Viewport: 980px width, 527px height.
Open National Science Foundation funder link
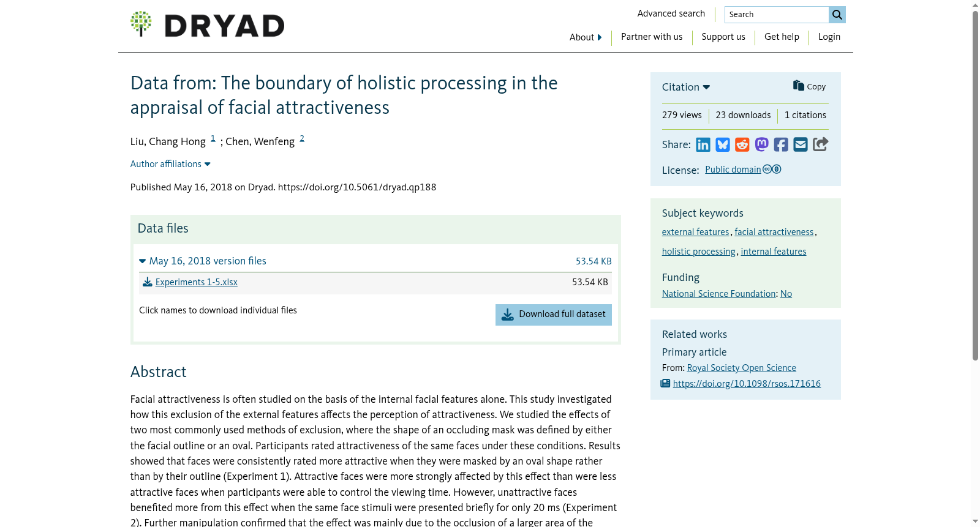point(719,294)
